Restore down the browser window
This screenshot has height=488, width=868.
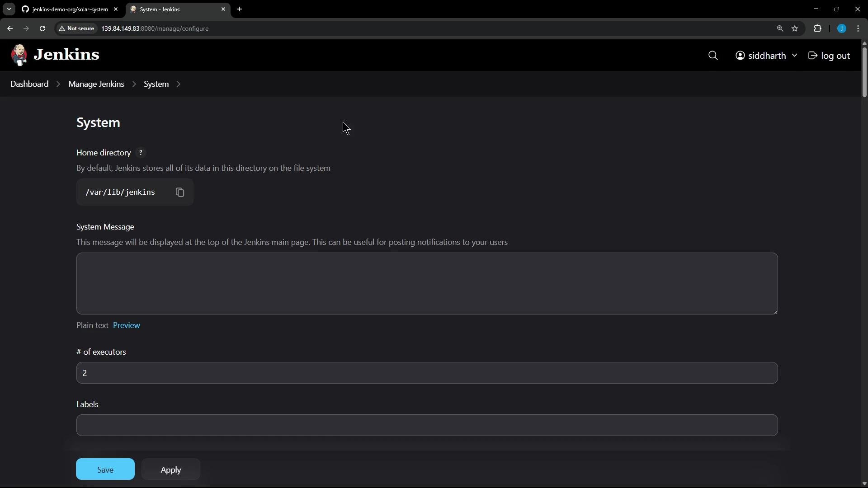click(x=837, y=9)
